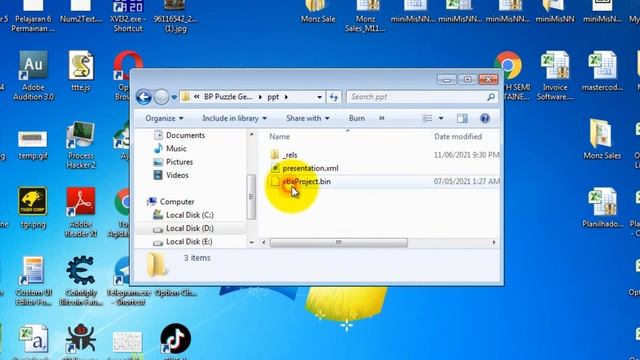Click navigation pane scroll down arrow

(x=251, y=242)
